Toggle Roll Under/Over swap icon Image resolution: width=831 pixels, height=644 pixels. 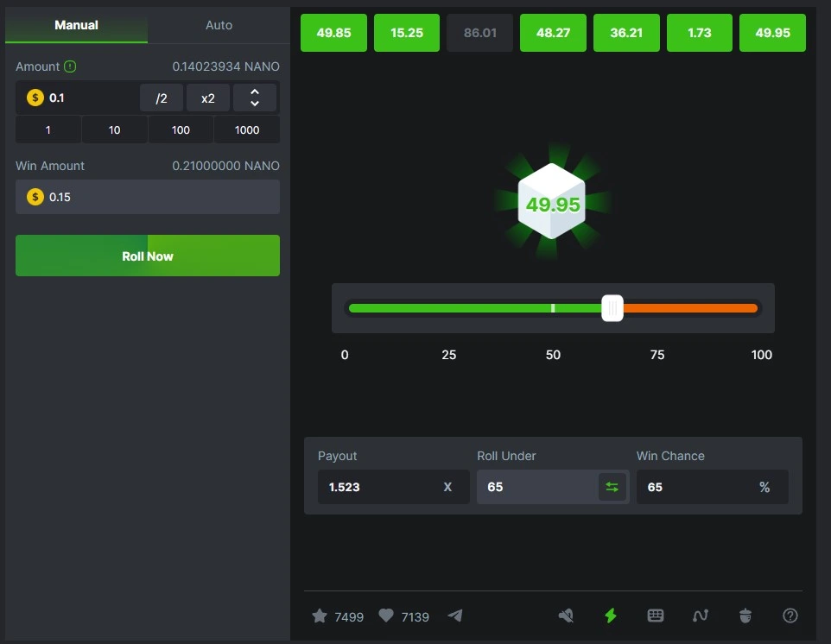tap(612, 487)
